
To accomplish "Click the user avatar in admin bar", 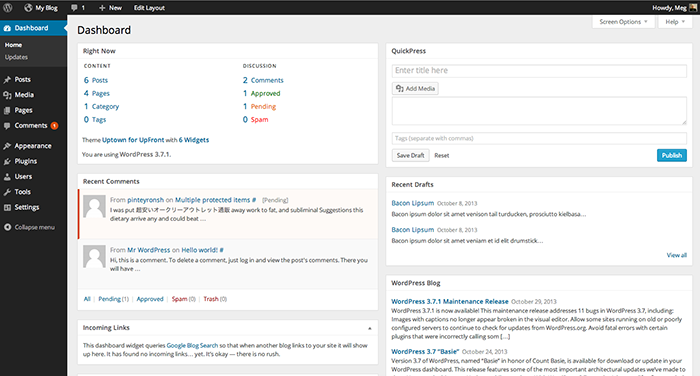I will 693,8.
